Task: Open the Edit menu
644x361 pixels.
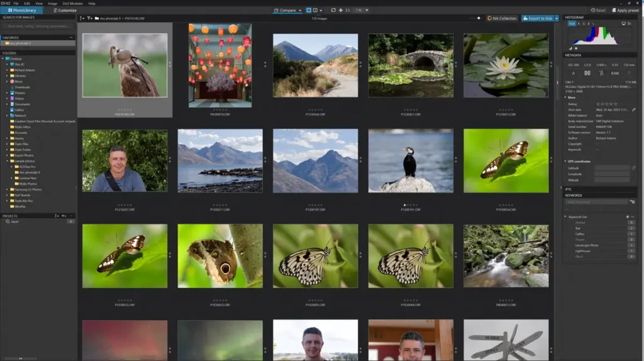Action: coord(26,3)
